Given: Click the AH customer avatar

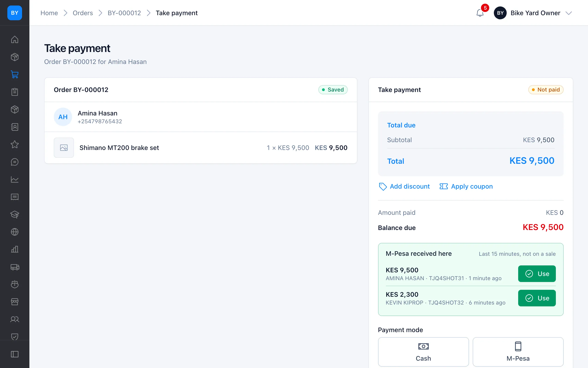Looking at the screenshot, I should tap(63, 117).
